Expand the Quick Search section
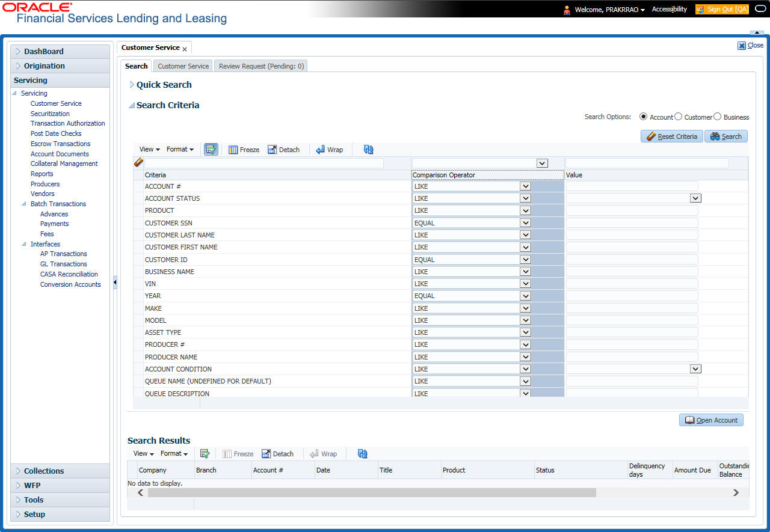Image resolution: width=770 pixels, height=532 pixels. [132, 85]
